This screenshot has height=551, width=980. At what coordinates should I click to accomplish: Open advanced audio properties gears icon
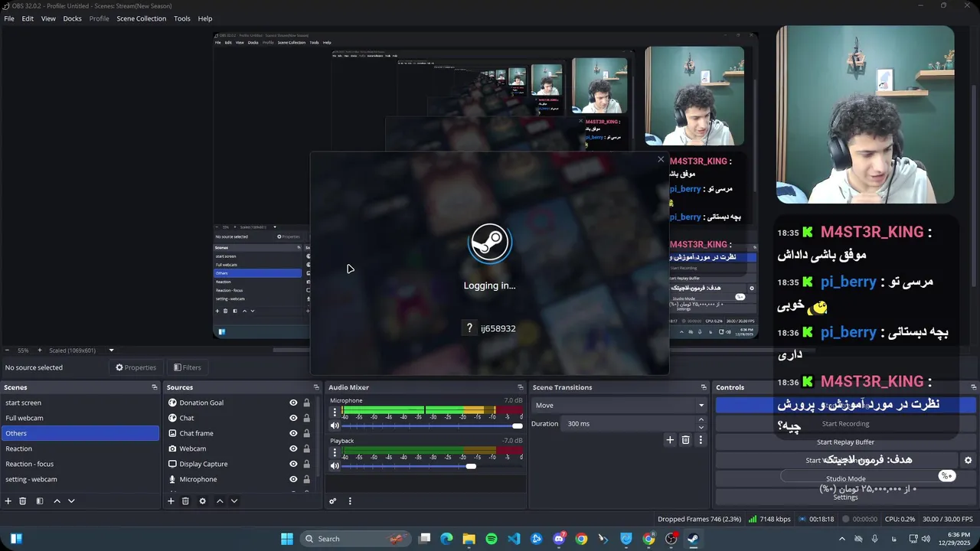click(x=333, y=501)
